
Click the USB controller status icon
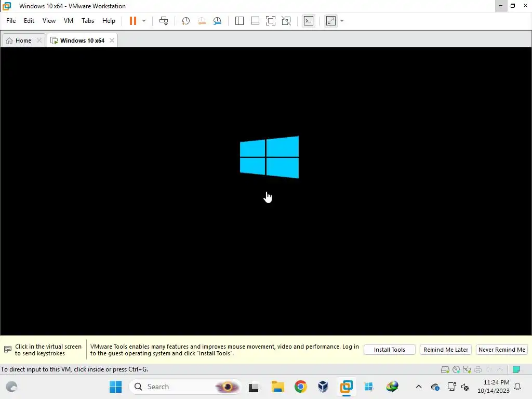point(500,369)
